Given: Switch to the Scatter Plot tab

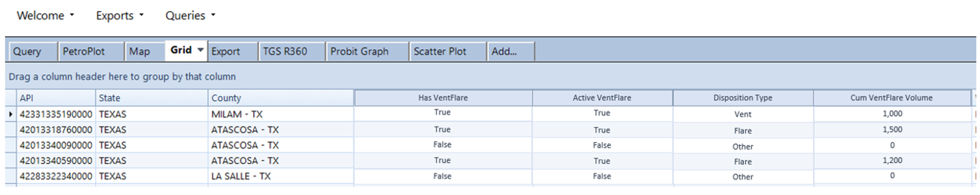Looking at the screenshot, I should 448,51.
